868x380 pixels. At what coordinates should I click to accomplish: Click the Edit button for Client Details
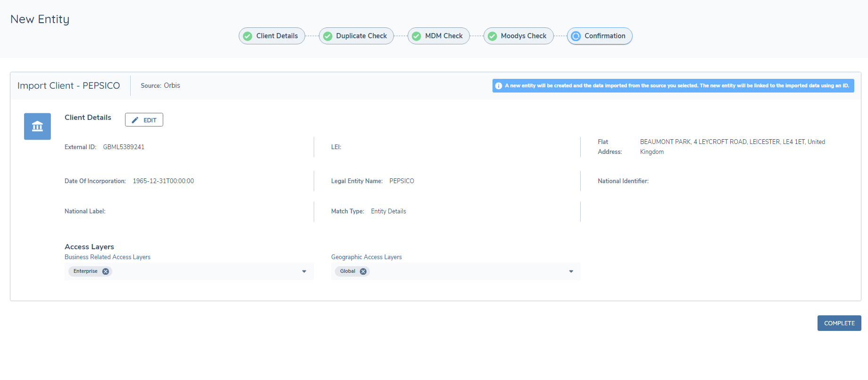pyautogui.click(x=144, y=120)
